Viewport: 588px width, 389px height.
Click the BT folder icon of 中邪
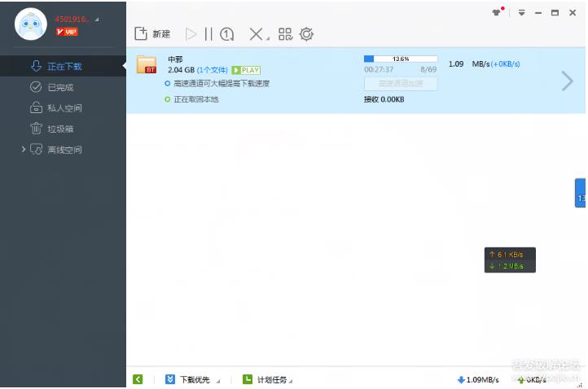tap(147, 64)
